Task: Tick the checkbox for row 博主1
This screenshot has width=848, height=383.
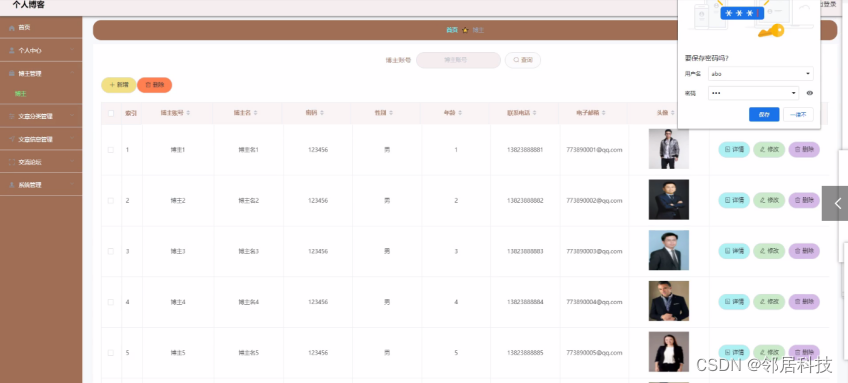Action: coord(111,150)
